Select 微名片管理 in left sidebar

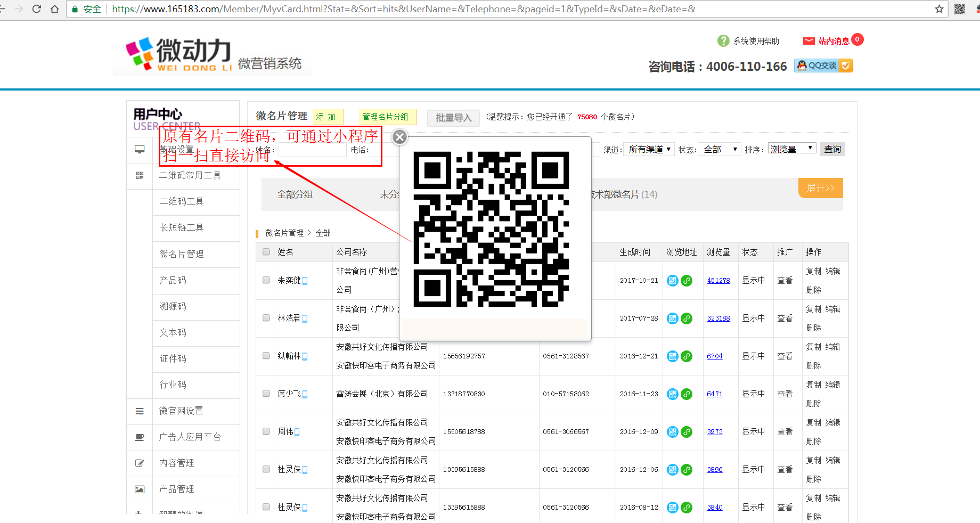point(182,254)
